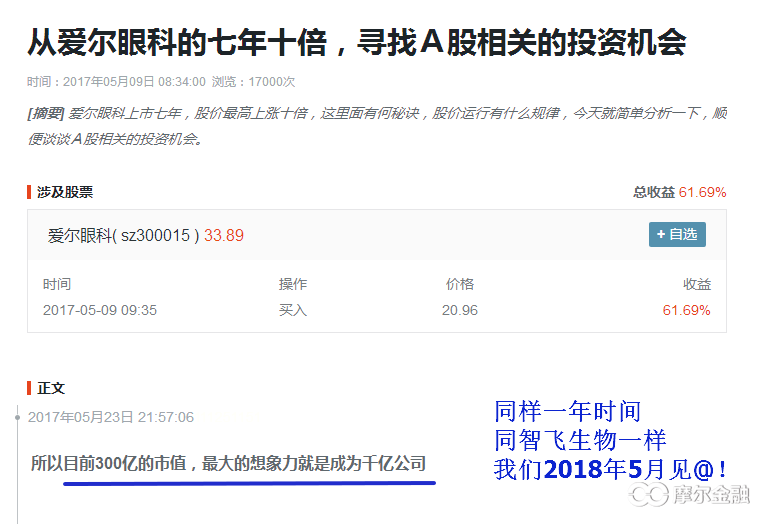Click the 买入 operation cell
The height and width of the screenshot is (524, 765).
pyautogui.click(x=293, y=310)
